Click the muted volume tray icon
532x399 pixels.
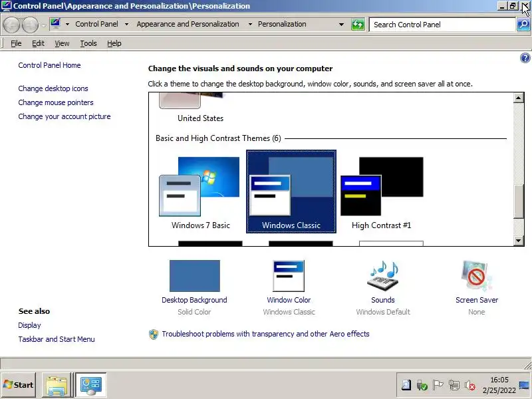click(470, 385)
